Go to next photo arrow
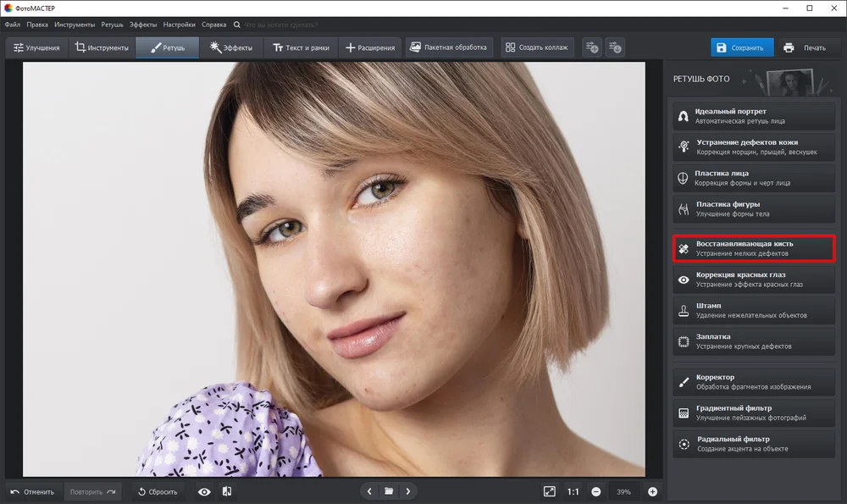The height and width of the screenshot is (504, 847). click(408, 491)
